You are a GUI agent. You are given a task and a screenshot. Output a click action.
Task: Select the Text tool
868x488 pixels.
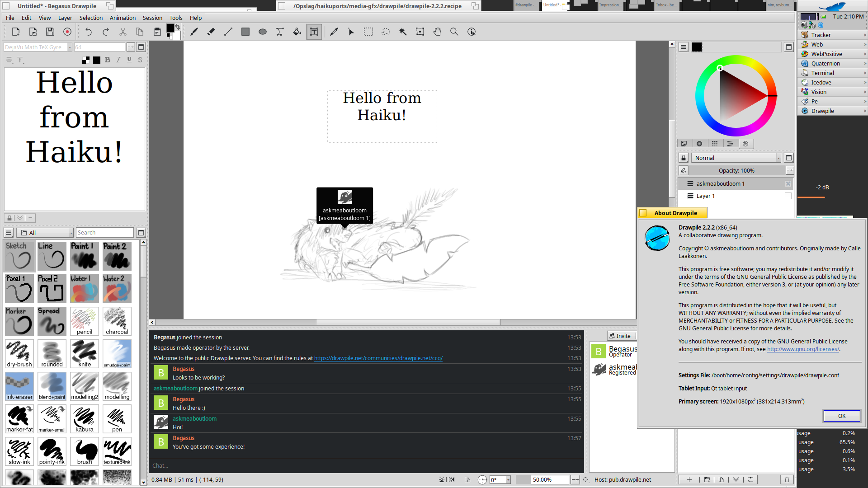coord(314,32)
